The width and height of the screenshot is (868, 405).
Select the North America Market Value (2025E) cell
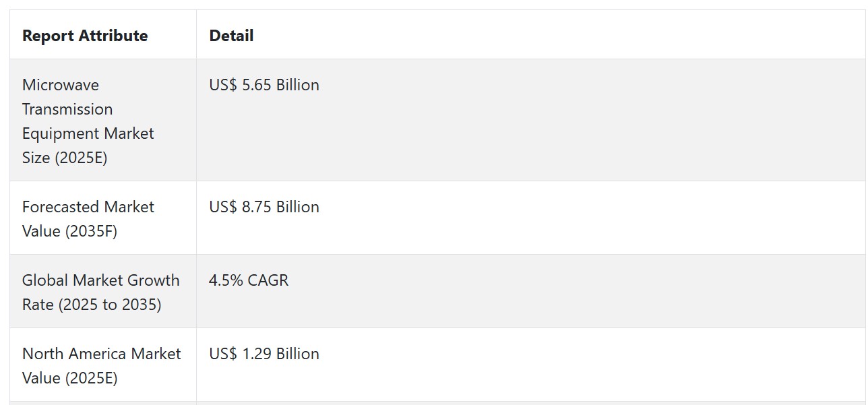click(x=103, y=365)
